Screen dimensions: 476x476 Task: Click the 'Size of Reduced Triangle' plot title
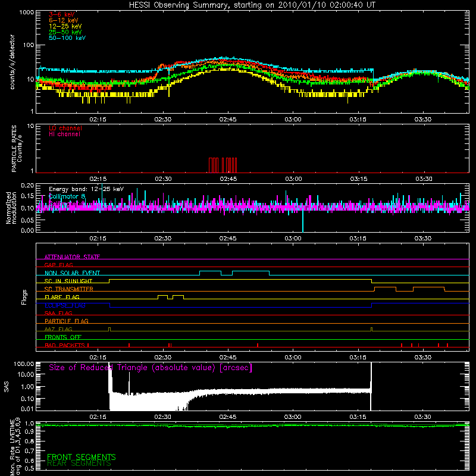151,368
